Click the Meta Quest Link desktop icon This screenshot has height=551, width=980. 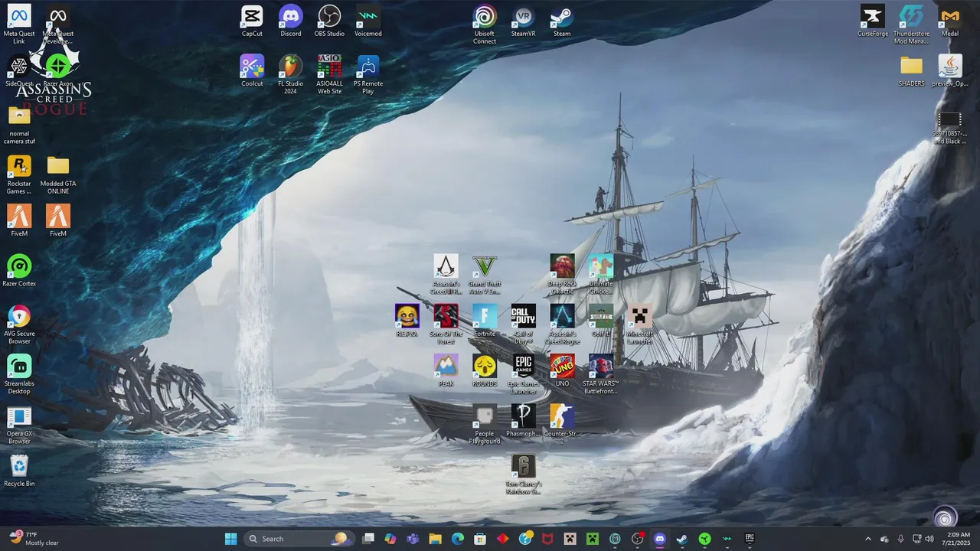tap(19, 25)
